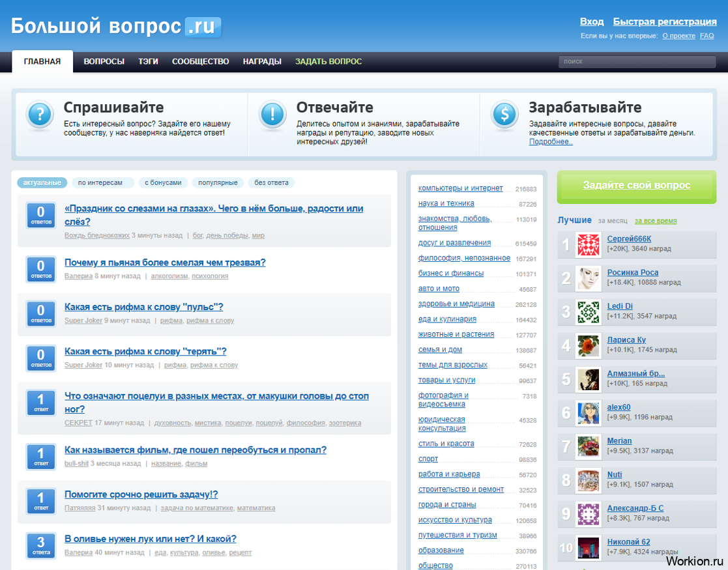728x570 pixels.
Task: Open Сергей666К's red avatar thumbnail
Action: coord(589,245)
